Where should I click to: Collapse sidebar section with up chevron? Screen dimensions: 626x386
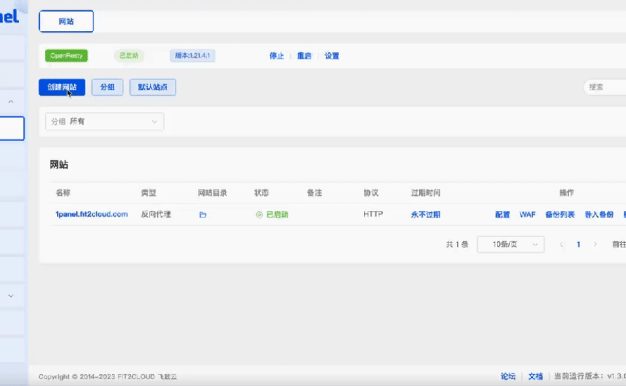click(11, 102)
